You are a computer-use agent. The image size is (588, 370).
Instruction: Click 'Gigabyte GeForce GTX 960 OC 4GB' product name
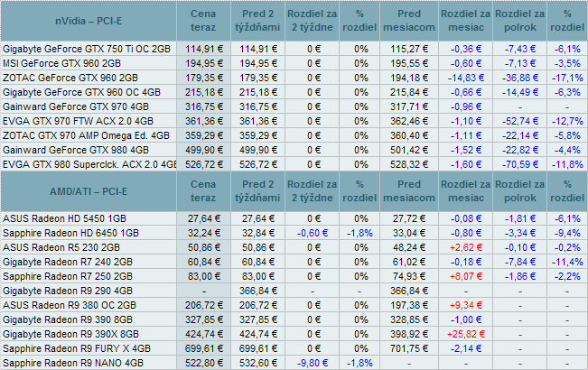[x=81, y=92]
